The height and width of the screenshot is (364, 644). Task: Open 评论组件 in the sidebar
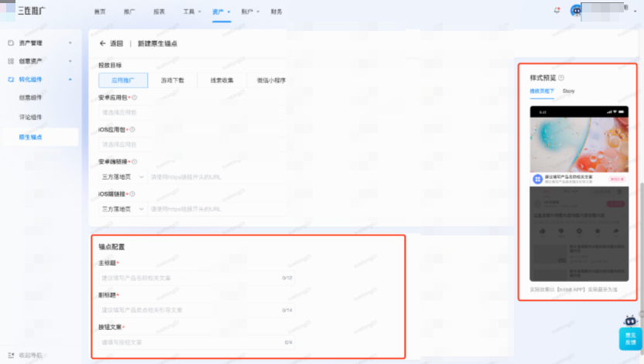[30, 117]
